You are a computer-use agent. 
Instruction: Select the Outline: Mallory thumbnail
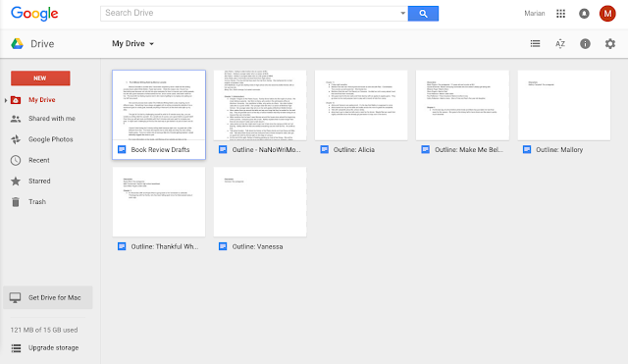(x=564, y=105)
